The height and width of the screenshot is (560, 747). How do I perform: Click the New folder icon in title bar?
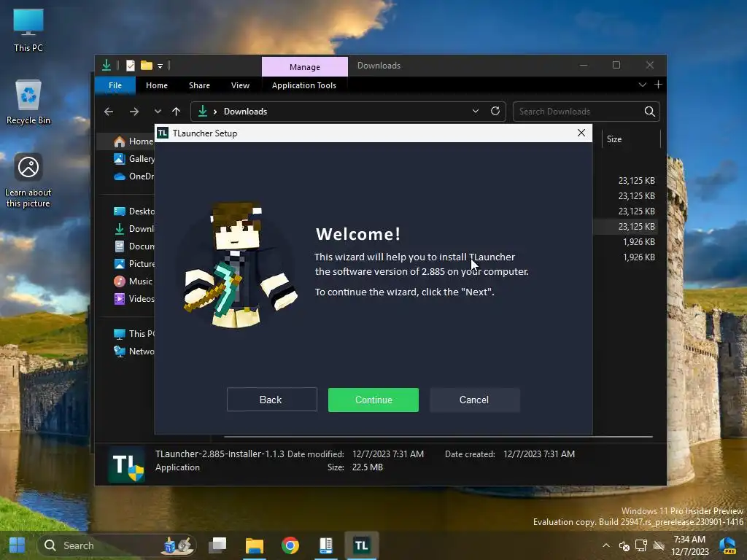tap(146, 65)
